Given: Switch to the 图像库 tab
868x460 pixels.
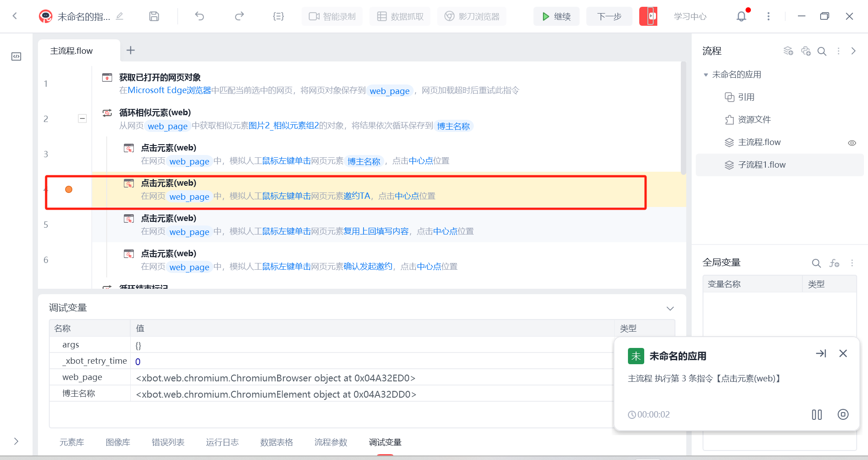Looking at the screenshot, I should 118,442.
